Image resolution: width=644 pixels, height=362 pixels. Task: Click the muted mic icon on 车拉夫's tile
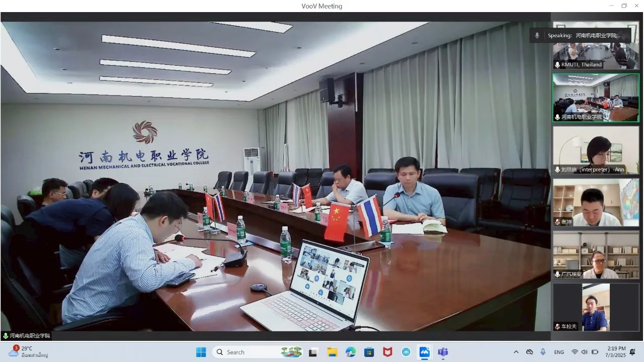pyautogui.click(x=557, y=327)
